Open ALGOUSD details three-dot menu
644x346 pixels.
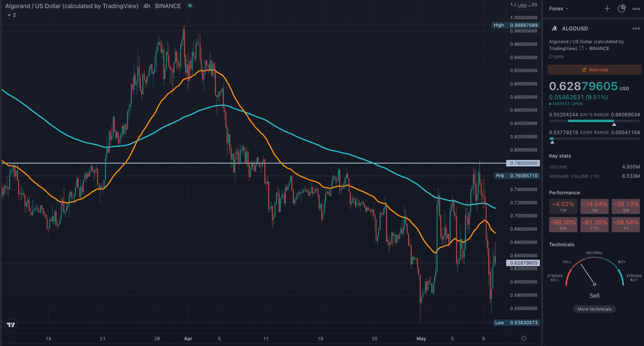(636, 28)
